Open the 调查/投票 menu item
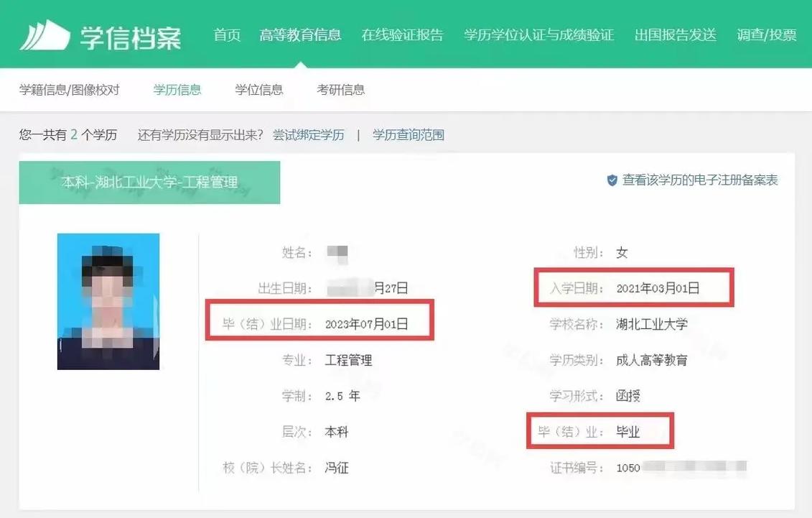This screenshot has width=812, height=518. tap(767, 34)
